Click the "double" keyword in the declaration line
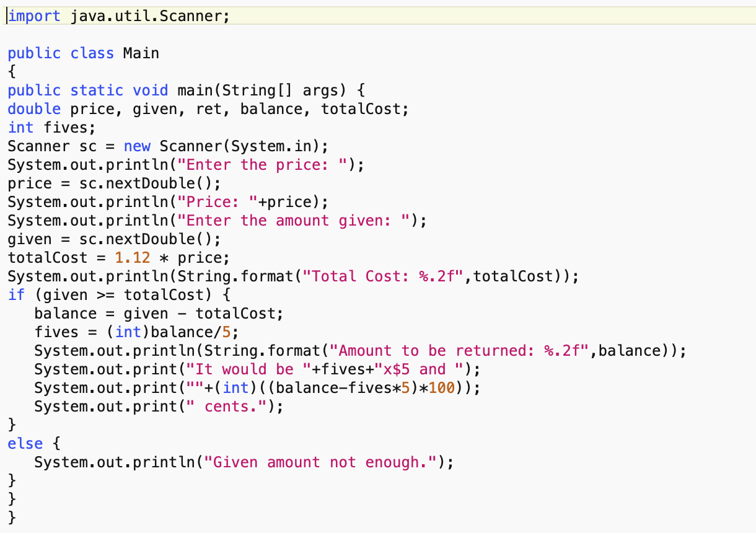This screenshot has width=756, height=533. pyautogui.click(x=35, y=109)
